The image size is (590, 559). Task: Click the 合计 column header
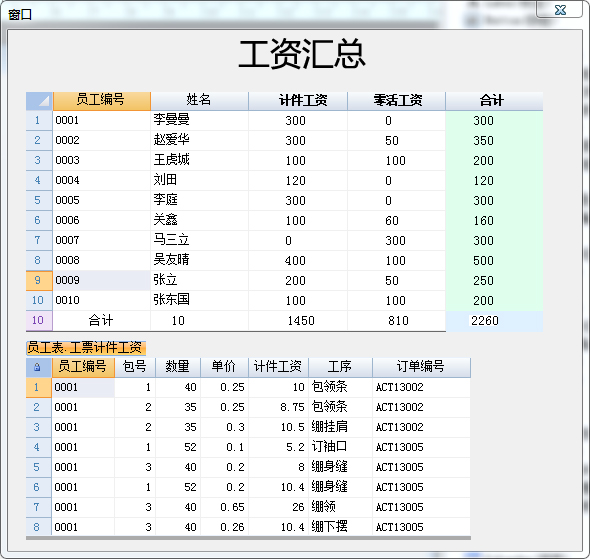(494, 101)
